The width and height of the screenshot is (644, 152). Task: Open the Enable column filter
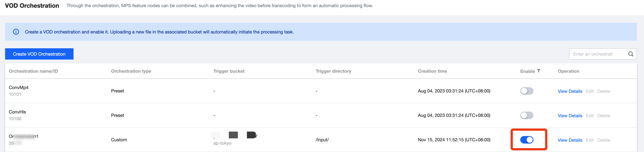pyautogui.click(x=539, y=71)
